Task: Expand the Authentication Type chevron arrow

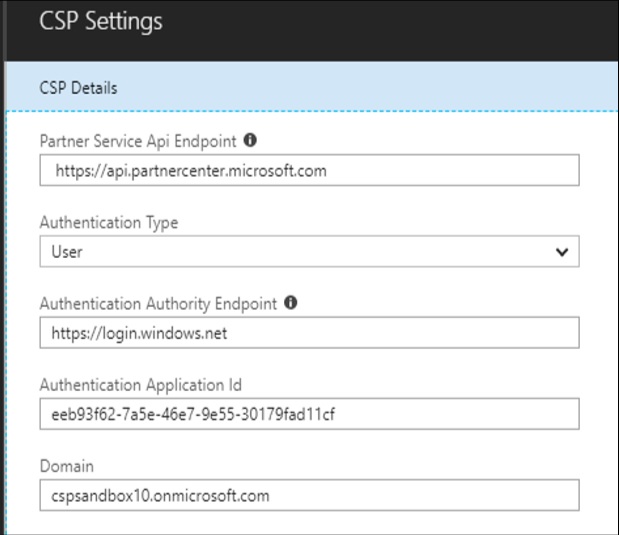Action: point(562,252)
